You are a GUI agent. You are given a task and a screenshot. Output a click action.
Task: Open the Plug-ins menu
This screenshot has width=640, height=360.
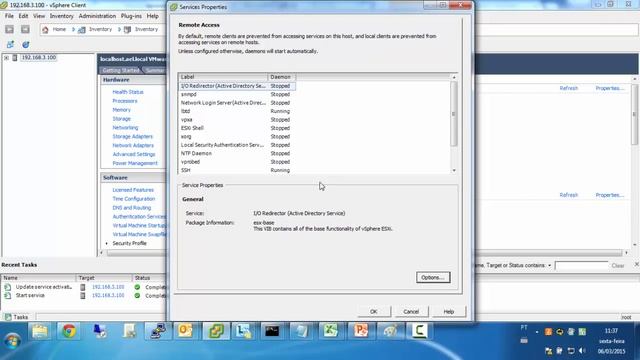131,16
